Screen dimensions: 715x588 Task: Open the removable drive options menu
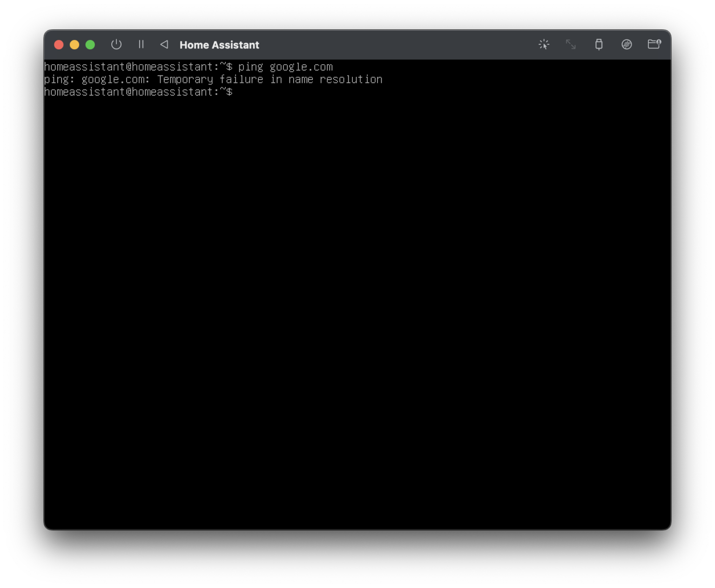coord(627,45)
